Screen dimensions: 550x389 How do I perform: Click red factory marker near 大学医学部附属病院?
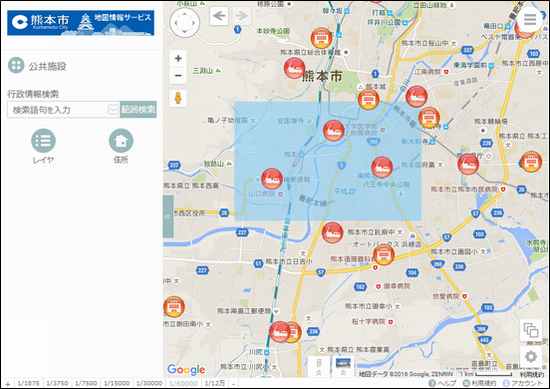(x=334, y=130)
